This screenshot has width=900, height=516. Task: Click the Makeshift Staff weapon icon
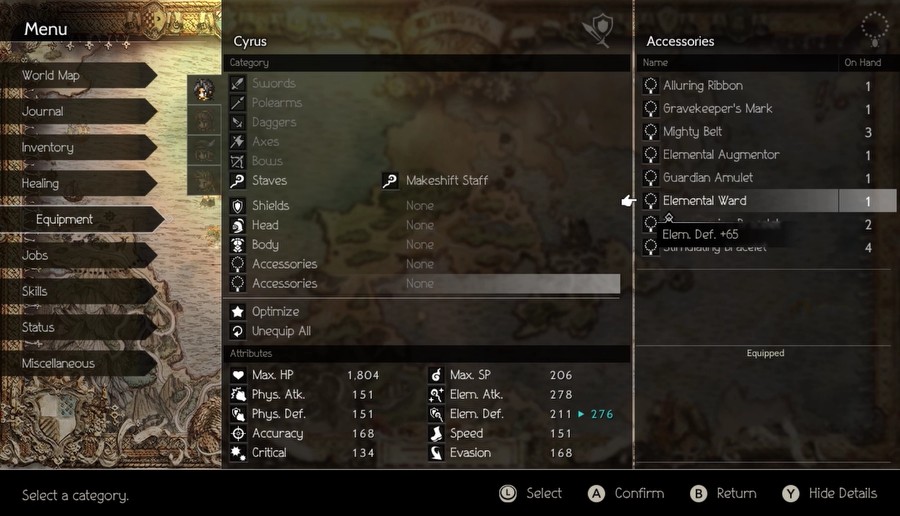point(390,180)
